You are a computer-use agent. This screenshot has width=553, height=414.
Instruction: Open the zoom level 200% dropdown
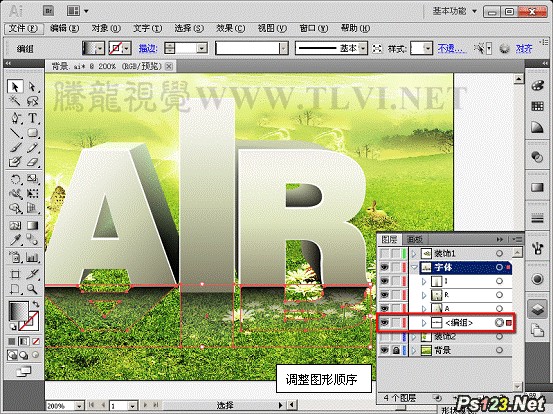pyautogui.click(x=80, y=406)
